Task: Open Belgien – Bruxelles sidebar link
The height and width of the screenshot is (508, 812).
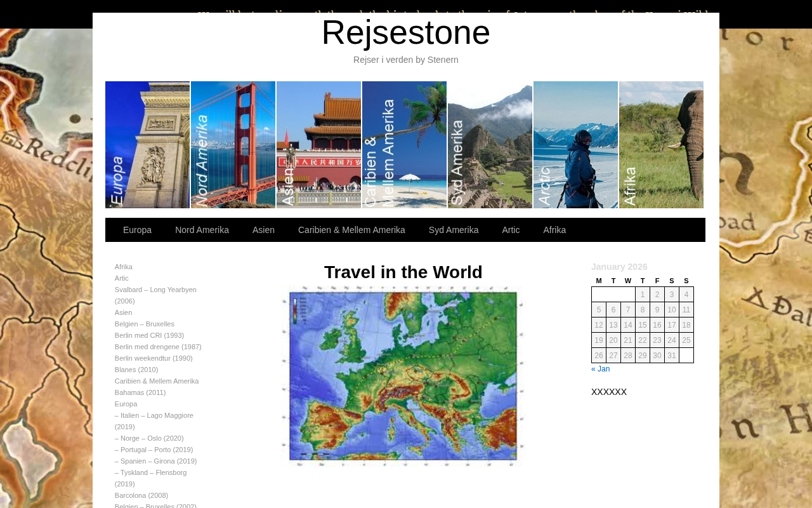Action: pyautogui.click(x=145, y=324)
